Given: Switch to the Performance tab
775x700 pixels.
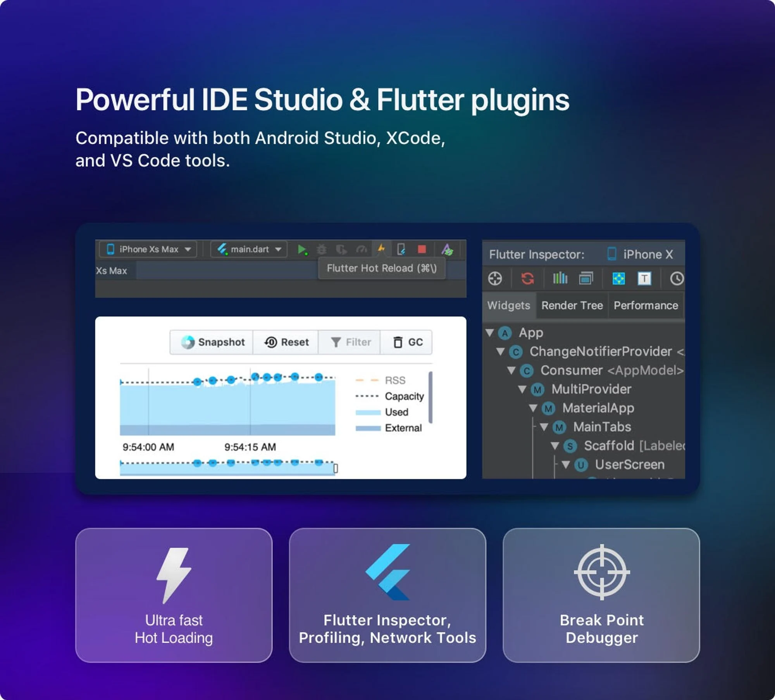Looking at the screenshot, I should tap(646, 305).
